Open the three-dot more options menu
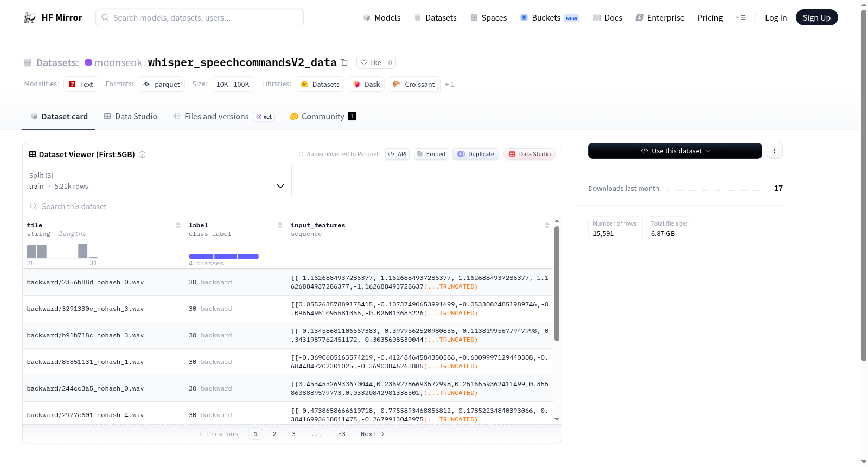The image size is (868, 467). click(x=775, y=151)
